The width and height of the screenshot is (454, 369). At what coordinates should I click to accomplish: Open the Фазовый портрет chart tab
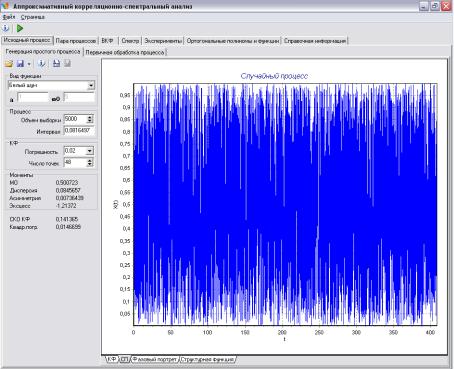154,359
